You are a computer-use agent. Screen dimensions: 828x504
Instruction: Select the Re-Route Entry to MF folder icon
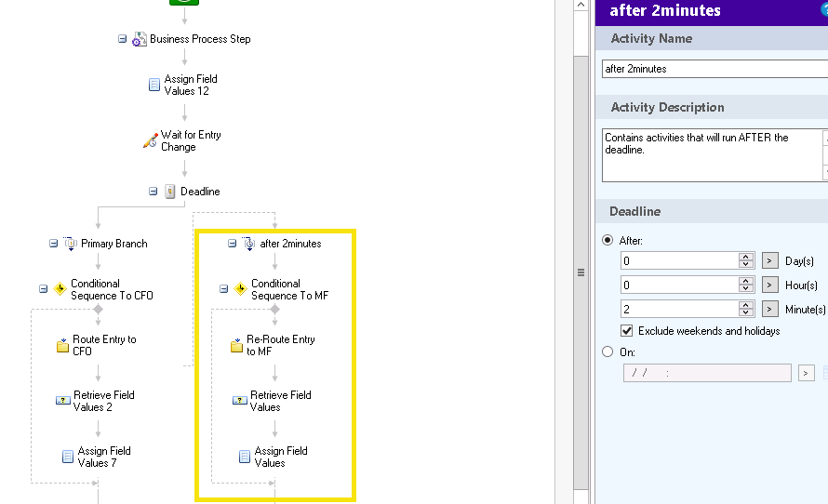(x=236, y=345)
